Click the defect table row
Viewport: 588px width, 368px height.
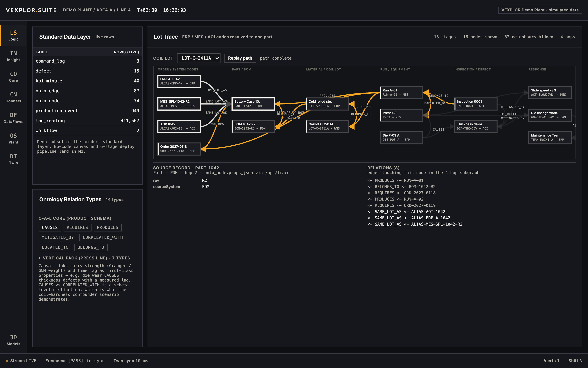pos(87,71)
